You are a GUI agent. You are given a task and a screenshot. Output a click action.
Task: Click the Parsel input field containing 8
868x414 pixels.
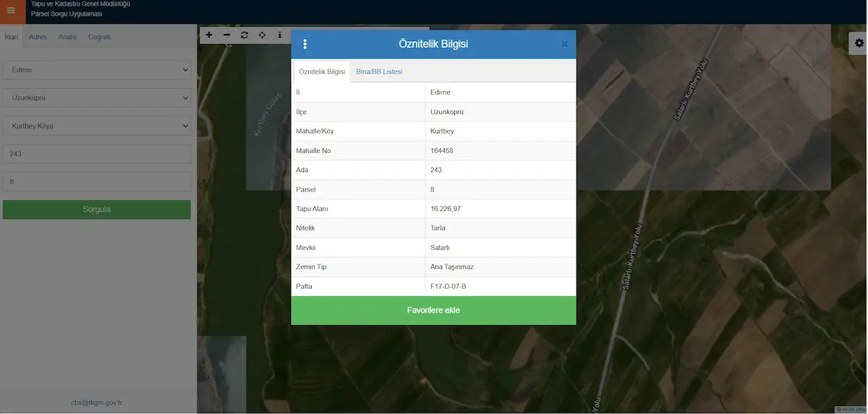[x=97, y=181]
